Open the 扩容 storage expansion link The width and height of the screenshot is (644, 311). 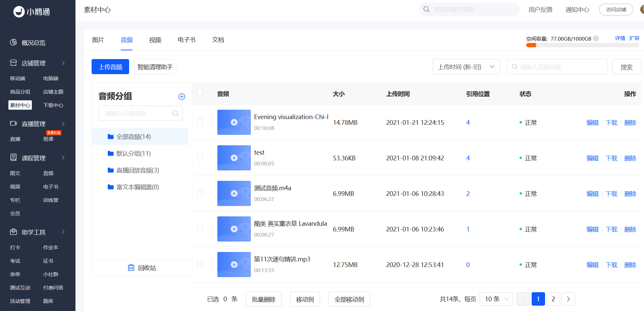[634, 38]
